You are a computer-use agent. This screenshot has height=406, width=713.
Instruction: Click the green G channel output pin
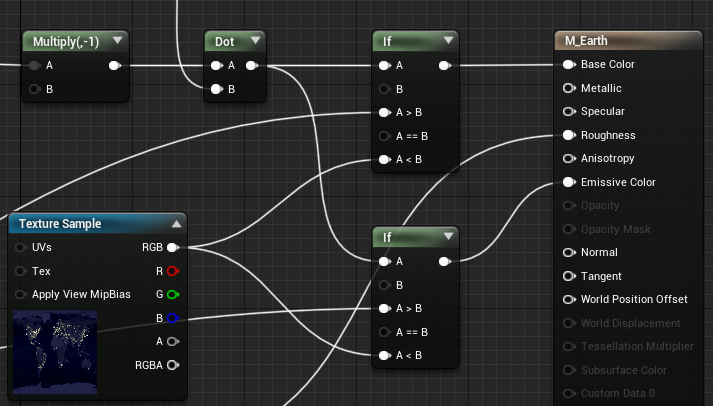(x=173, y=295)
